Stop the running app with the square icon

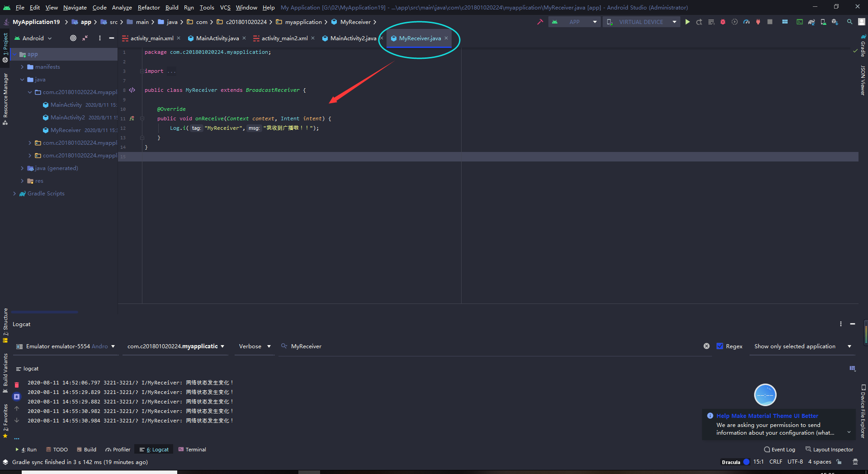(770, 22)
